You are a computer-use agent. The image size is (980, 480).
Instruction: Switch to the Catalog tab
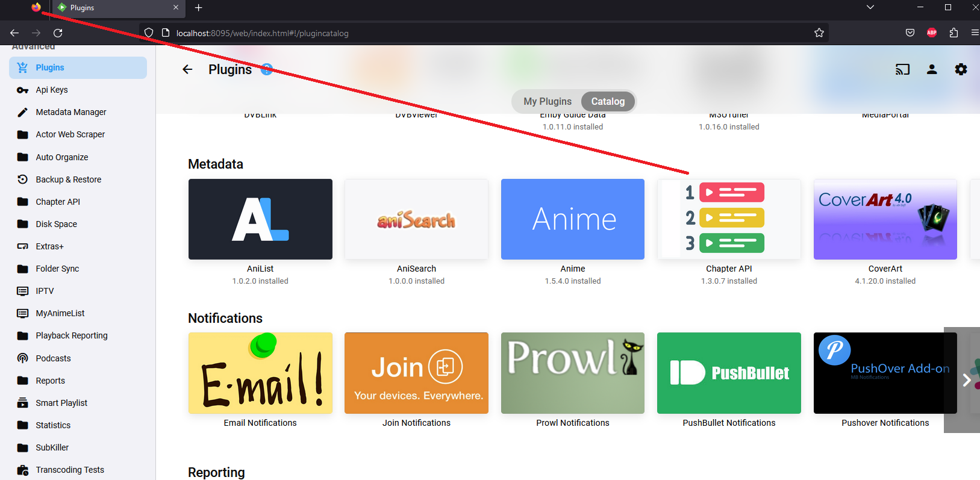(x=608, y=101)
